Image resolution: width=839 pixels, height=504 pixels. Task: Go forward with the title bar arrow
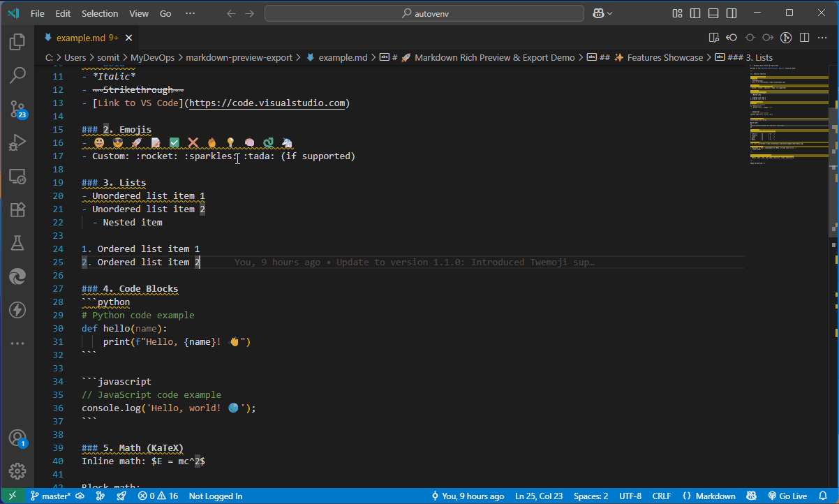pyautogui.click(x=250, y=13)
